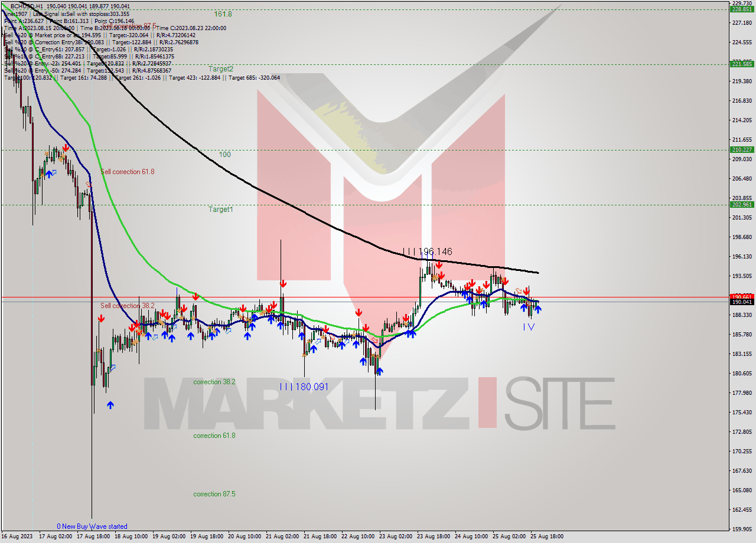Select the 'Target2' level label
This screenshot has height=543, width=756.
click(220, 68)
